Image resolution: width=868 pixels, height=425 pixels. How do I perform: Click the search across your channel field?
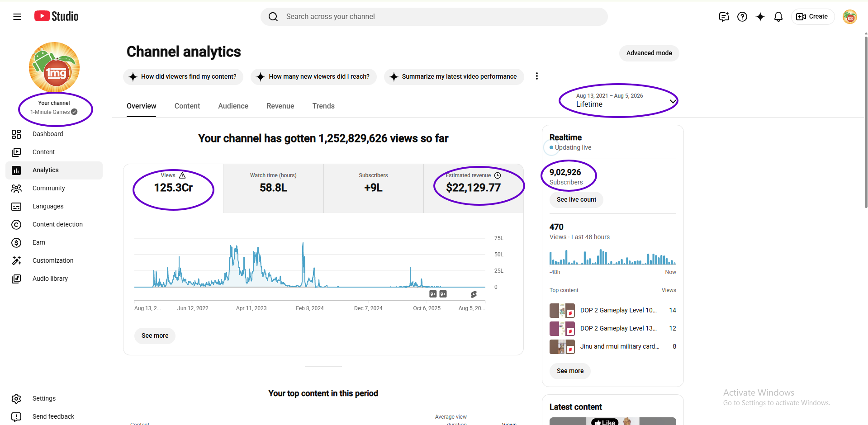(x=434, y=17)
